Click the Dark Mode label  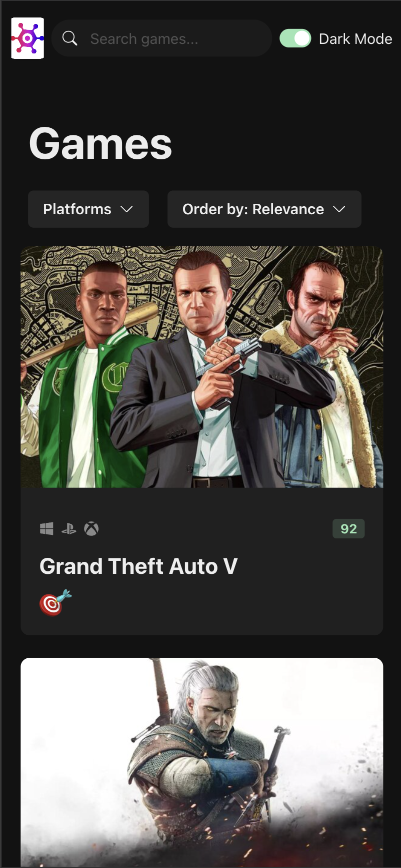tap(355, 39)
